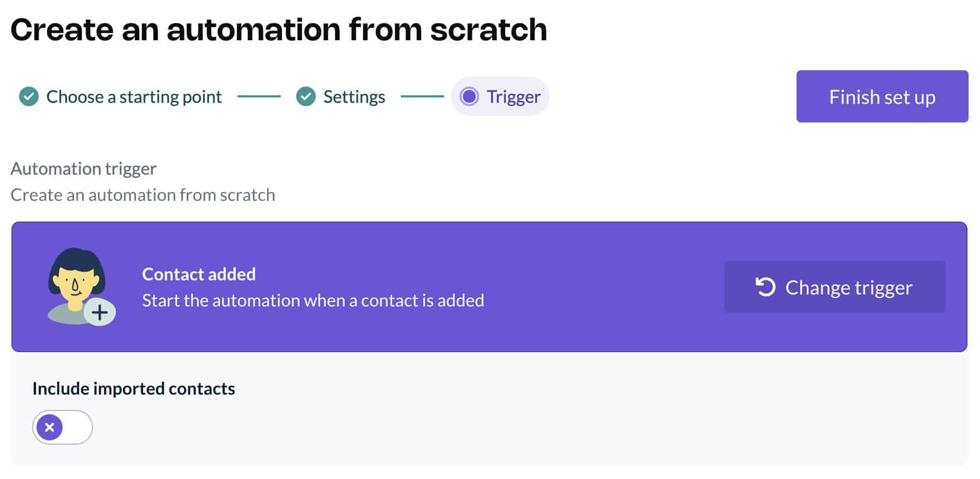The width and height of the screenshot is (980, 479).
Task: Click the Create an automation from scratch heading
Action: [280, 29]
